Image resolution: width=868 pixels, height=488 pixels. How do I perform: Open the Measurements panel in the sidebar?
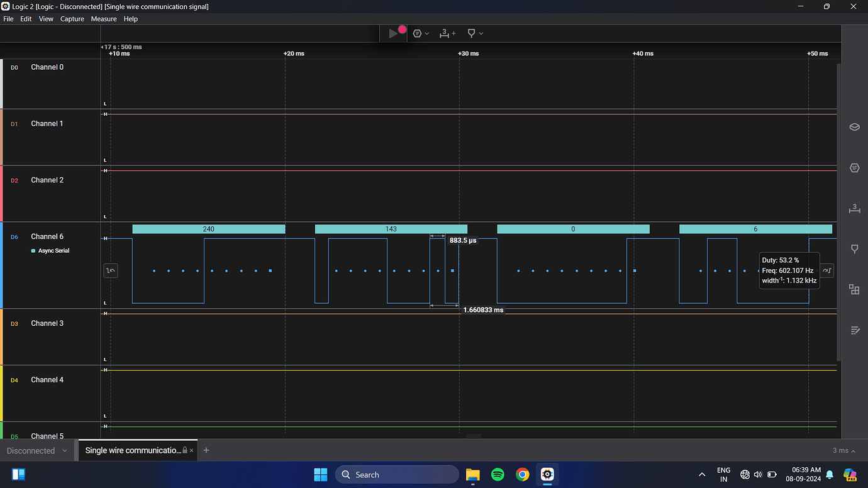point(854,208)
